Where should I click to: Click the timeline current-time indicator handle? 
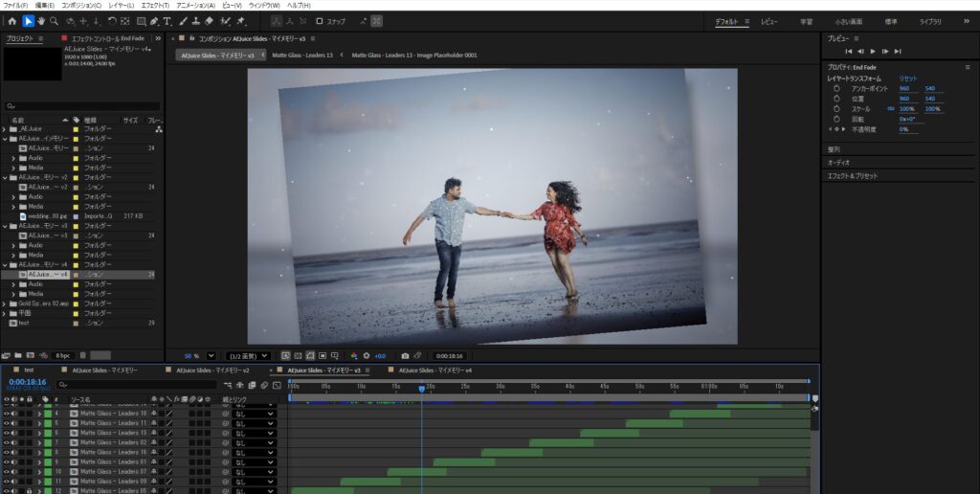pos(421,388)
